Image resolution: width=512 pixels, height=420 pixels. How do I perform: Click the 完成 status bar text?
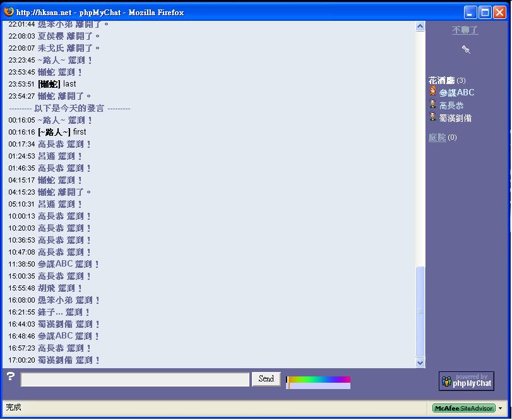point(13,407)
